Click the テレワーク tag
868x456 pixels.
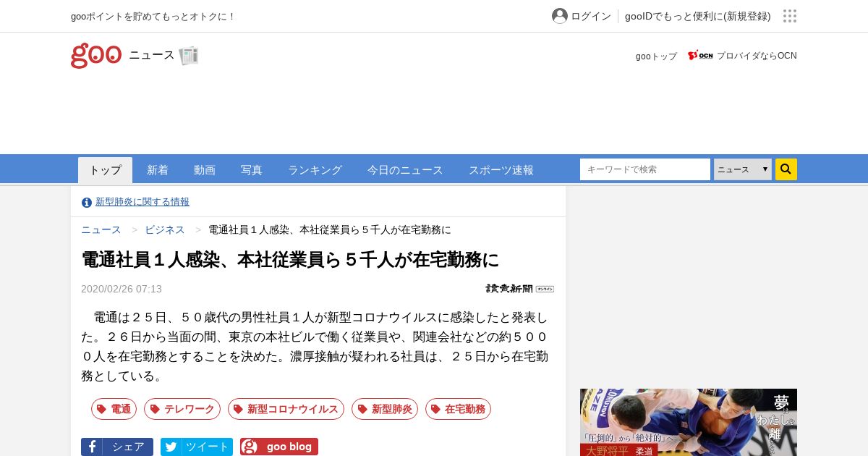pos(182,409)
